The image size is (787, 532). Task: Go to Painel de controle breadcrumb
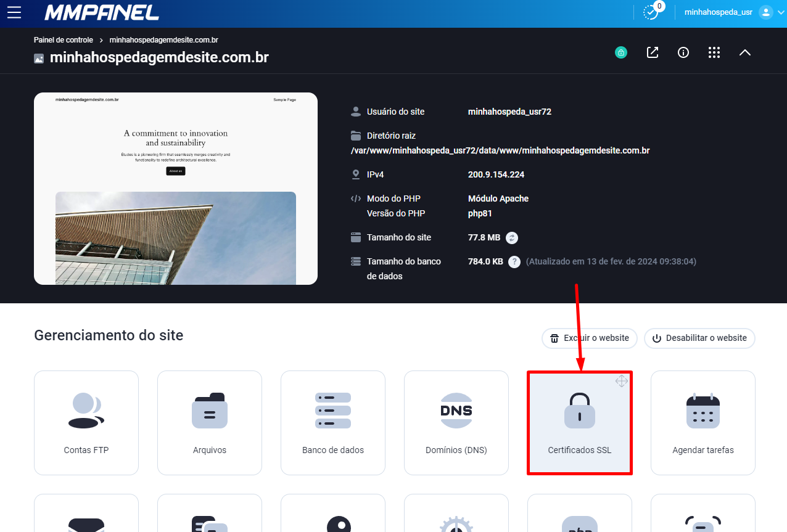pyautogui.click(x=64, y=40)
